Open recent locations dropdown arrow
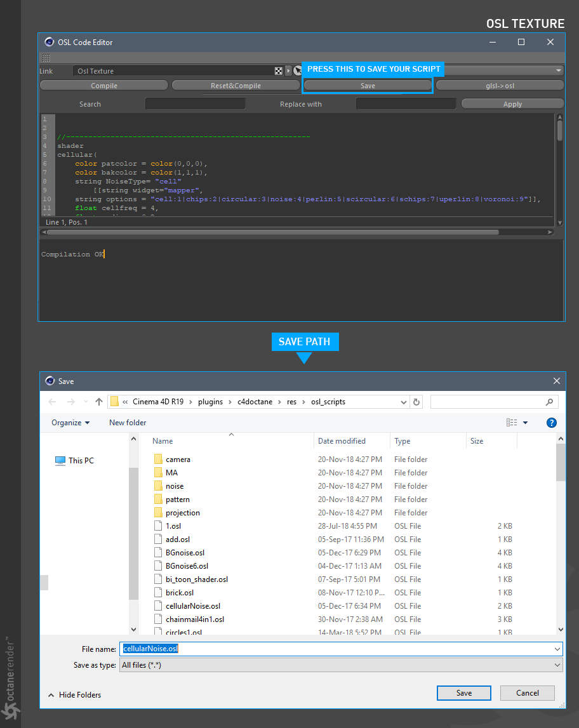579x728 pixels. [x=86, y=402]
